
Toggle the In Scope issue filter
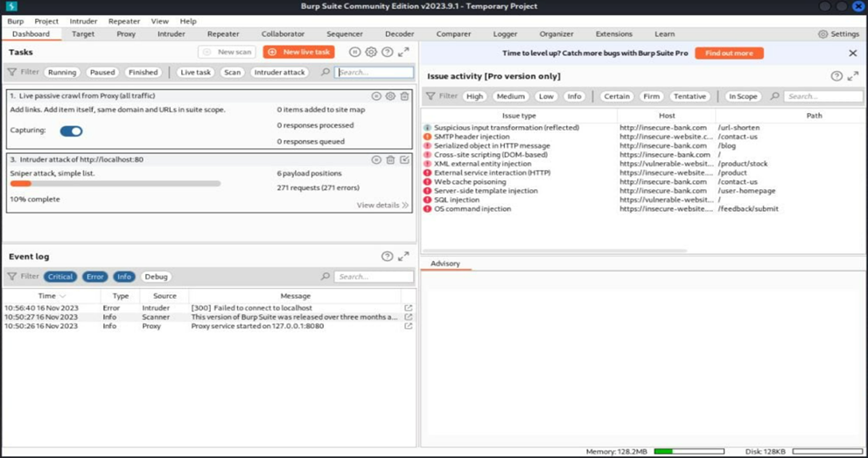pos(743,96)
